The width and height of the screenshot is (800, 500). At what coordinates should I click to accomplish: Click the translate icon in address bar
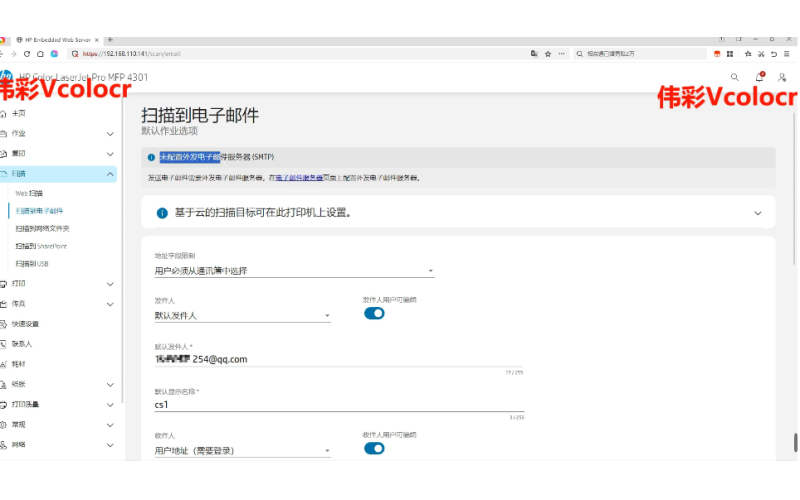[535, 53]
